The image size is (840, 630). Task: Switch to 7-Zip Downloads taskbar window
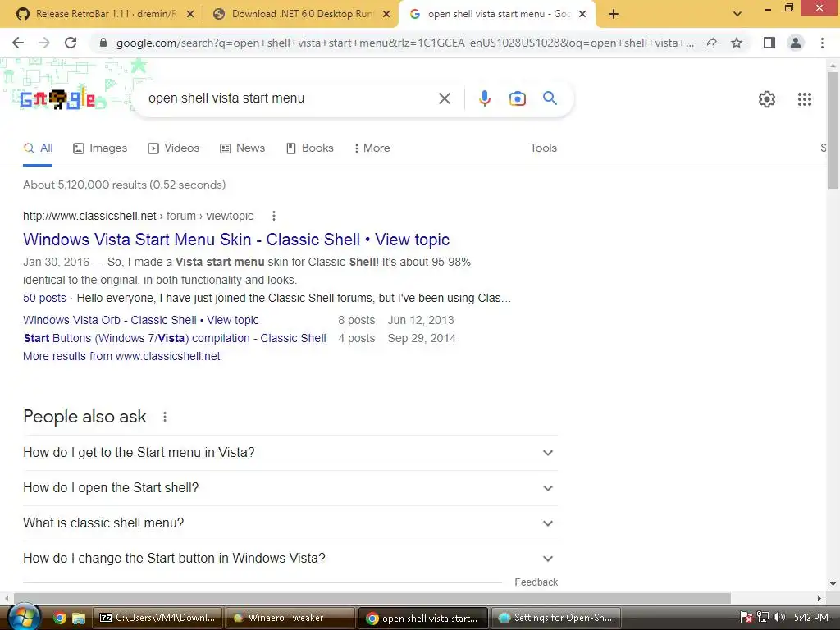(157, 619)
